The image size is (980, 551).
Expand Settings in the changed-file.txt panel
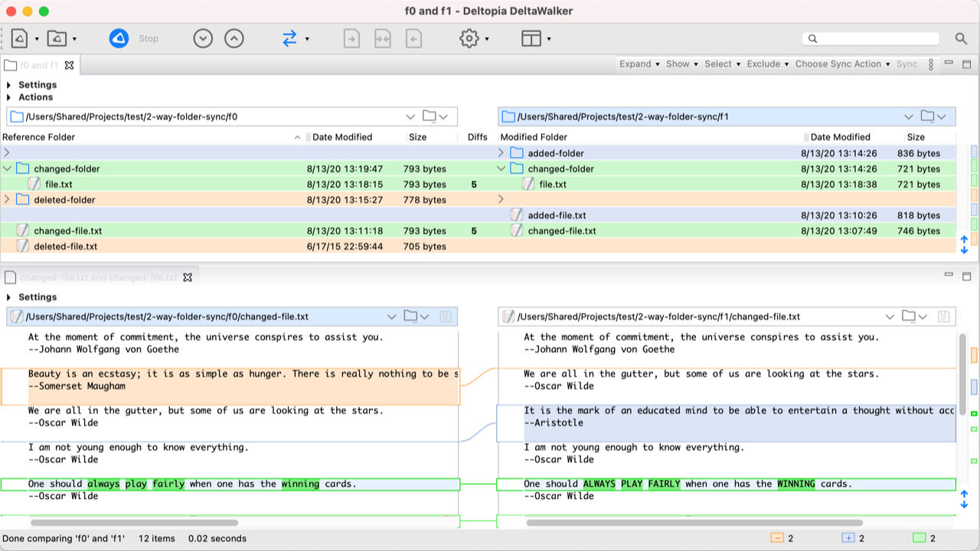coord(9,297)
